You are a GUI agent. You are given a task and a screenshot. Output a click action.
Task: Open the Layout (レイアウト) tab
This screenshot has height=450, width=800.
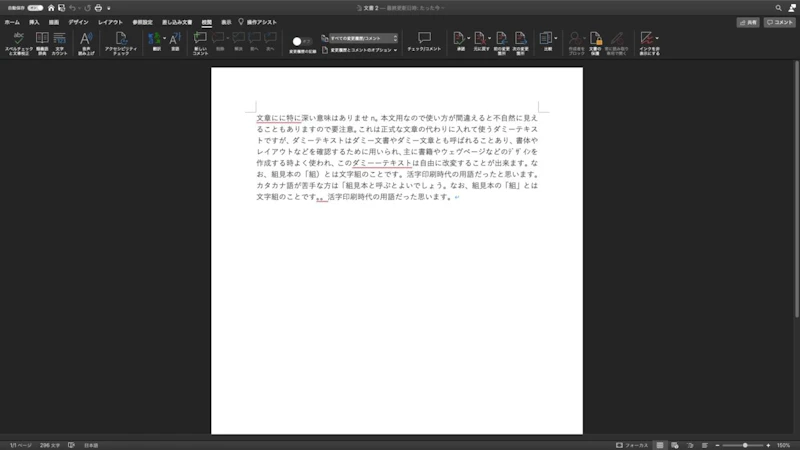[110, 20]
